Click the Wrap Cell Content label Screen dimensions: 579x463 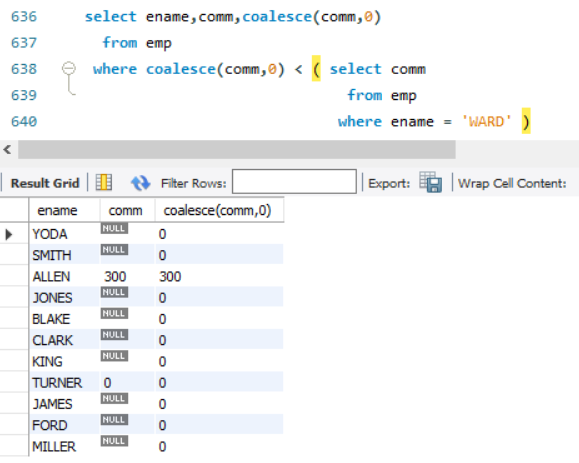[x=512, y=184]
